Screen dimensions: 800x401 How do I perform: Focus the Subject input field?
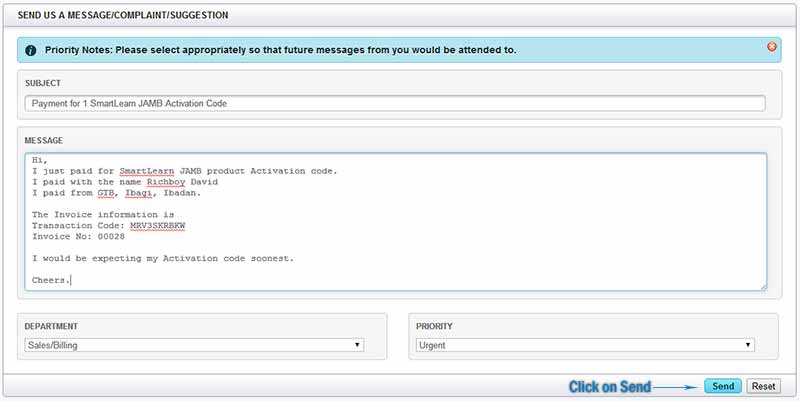click(395, 103)
